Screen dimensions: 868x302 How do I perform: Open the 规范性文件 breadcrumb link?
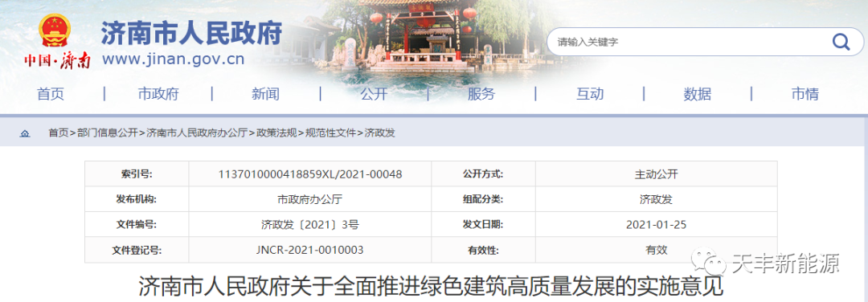click(x=331, y=133)
